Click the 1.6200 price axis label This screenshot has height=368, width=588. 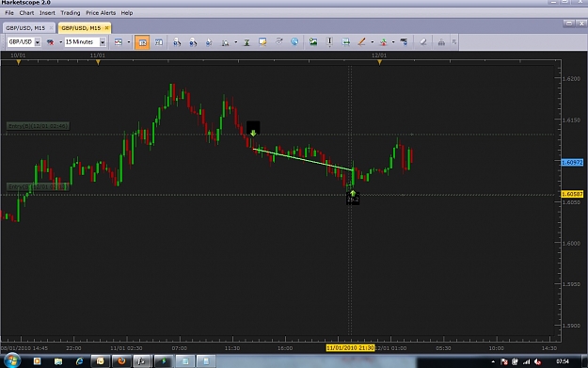[571, 79]
